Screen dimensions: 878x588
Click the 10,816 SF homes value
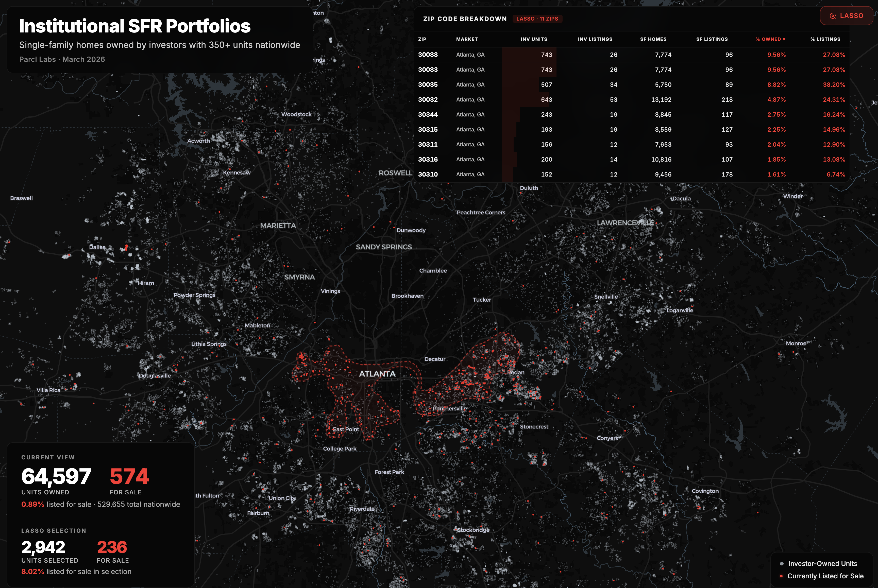click(661, 160)
